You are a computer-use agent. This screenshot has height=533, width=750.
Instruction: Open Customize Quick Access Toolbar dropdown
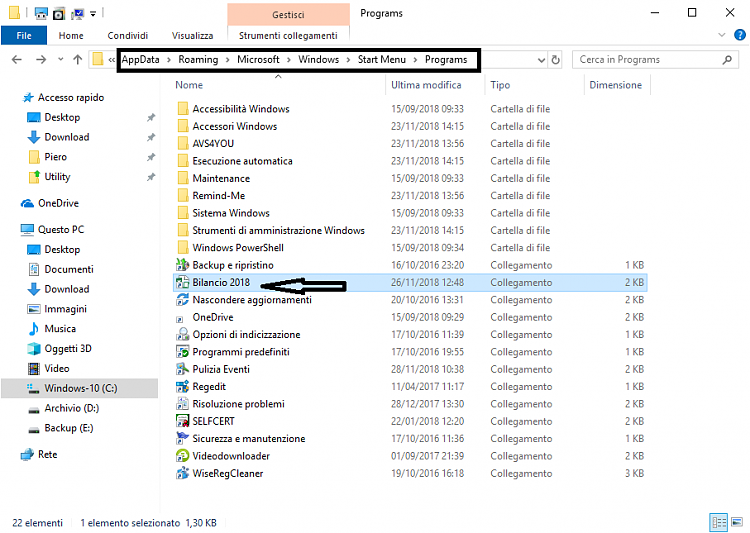click(93, 14)
